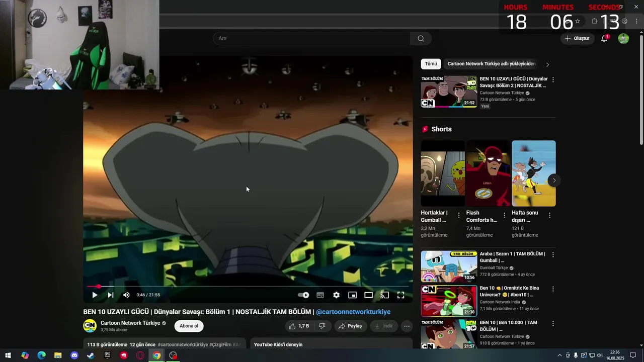Viewport: 644px width, 362px height.
Task: Click the tray microphone icon
Action: pos(576,355)
